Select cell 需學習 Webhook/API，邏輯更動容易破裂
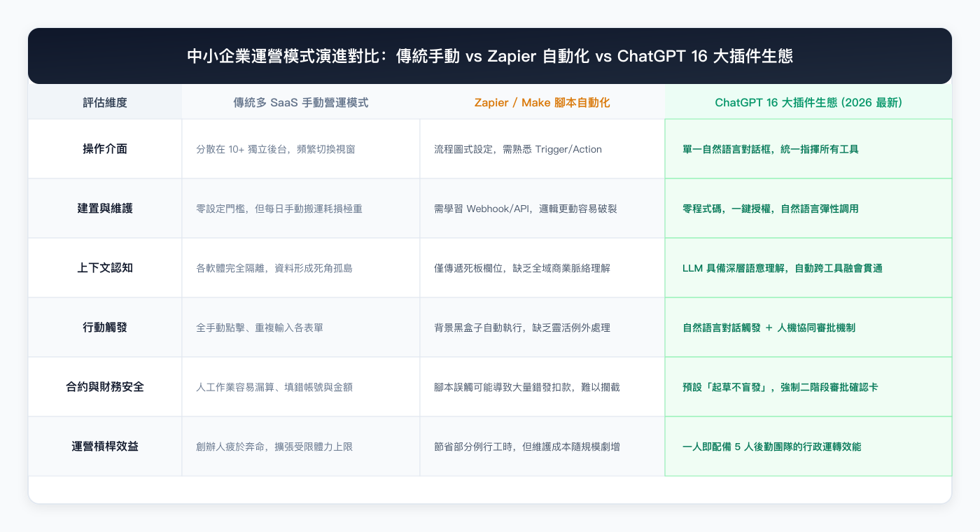Viewport: 980px width, 532px height. pyautogui.click(x=542, y=209)
